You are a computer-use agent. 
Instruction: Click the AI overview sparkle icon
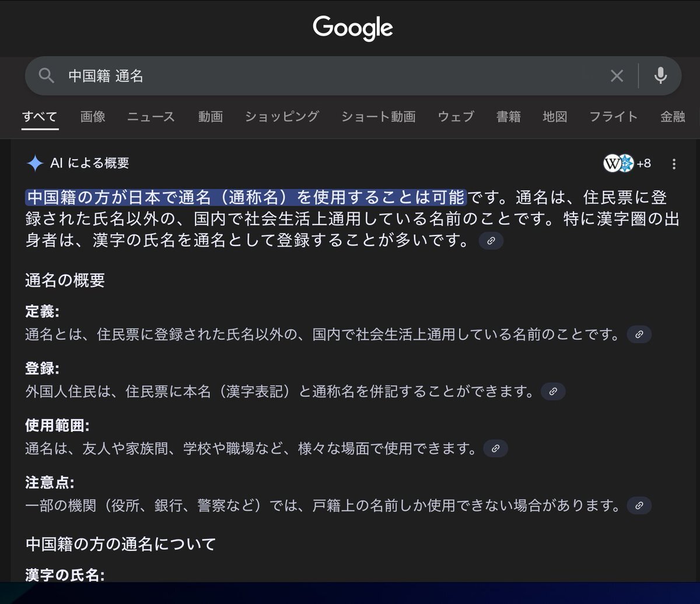[x=35, y=163]
